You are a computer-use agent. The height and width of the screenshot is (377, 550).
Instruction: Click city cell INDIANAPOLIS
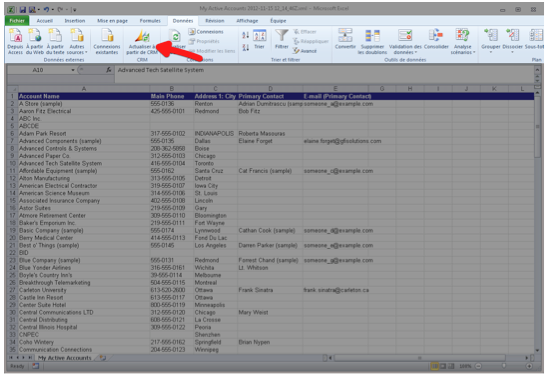tap(215, 134)
